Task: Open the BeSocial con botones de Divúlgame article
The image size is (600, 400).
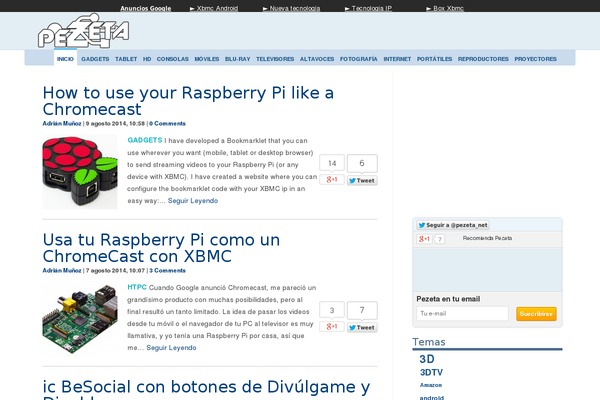Action: pos(206,389)
